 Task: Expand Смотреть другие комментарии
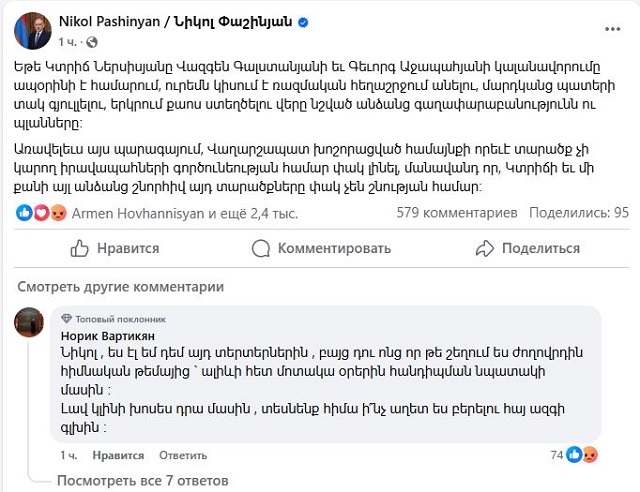pyautogui.click(x=118, y=287)
